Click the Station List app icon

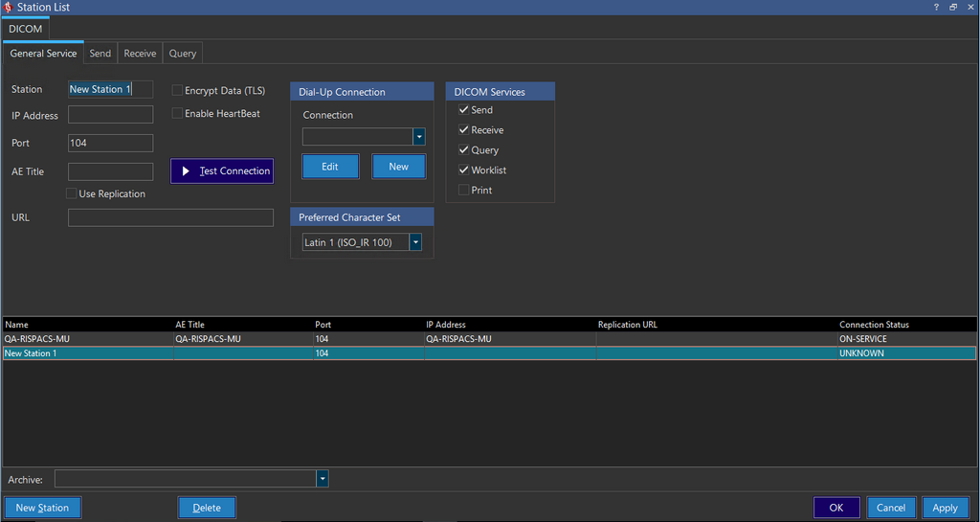[x=9, y=8]
